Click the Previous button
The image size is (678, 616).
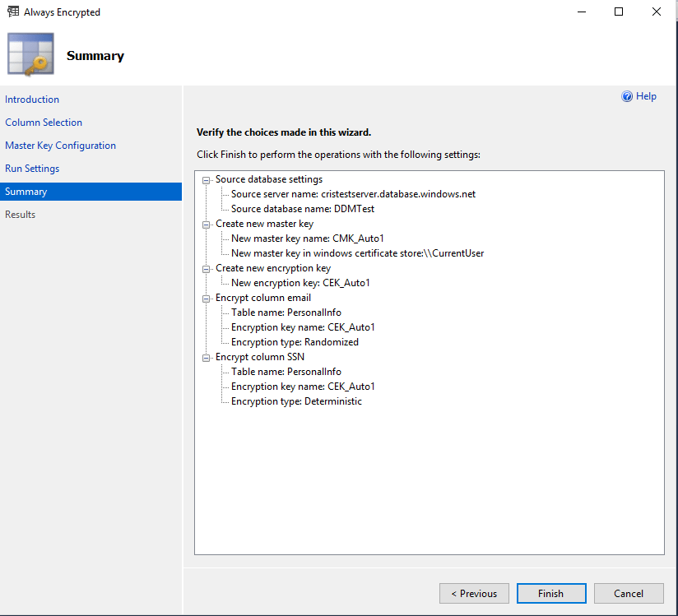pyautogui.click(x=475, y=594)
